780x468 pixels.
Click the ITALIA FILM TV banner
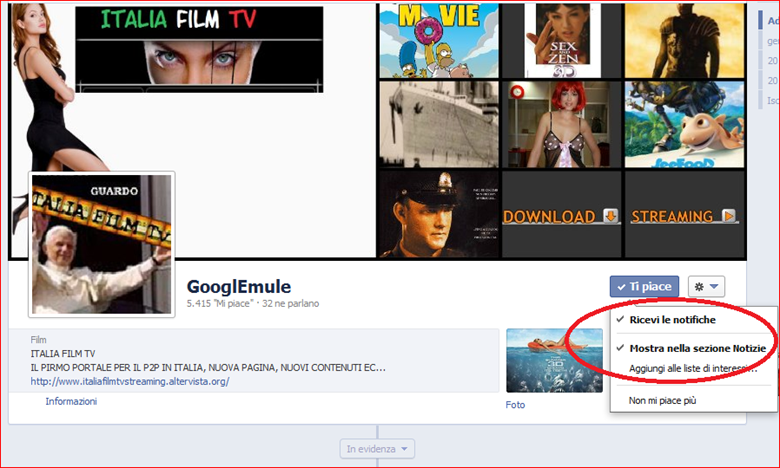[199, 49]
